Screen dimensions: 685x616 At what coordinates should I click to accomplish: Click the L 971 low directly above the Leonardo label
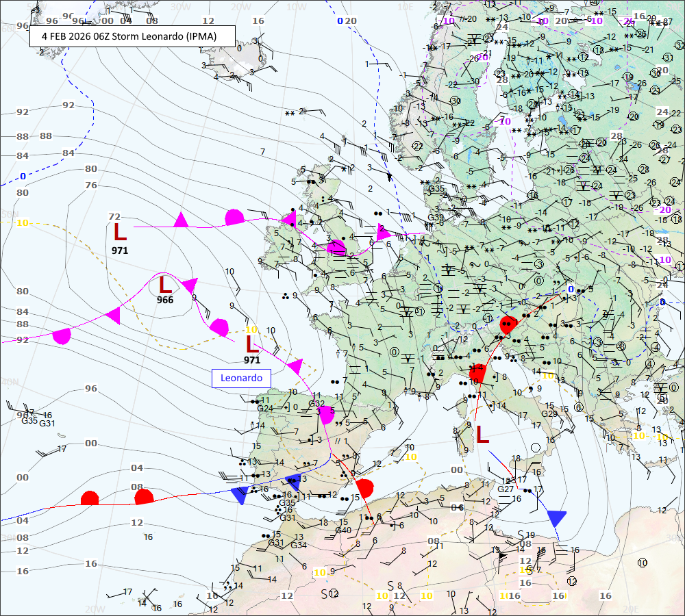pos(252,345)
